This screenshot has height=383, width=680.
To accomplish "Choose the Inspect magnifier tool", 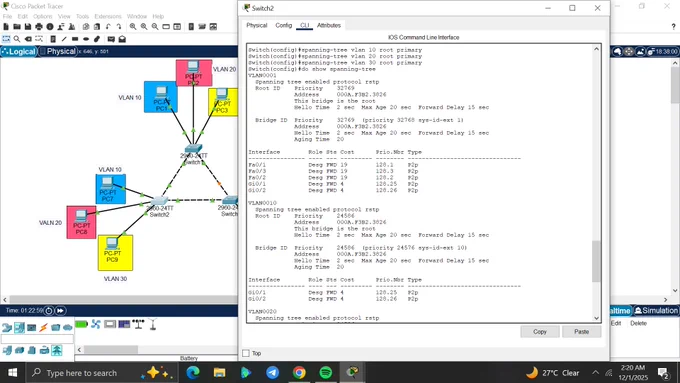I will click(x=17, y=39).
